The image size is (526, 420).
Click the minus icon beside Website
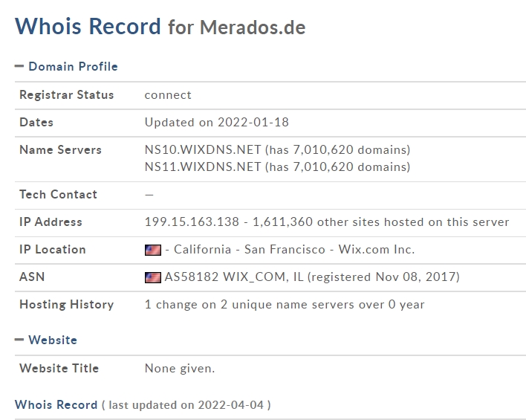coord(19,340)
